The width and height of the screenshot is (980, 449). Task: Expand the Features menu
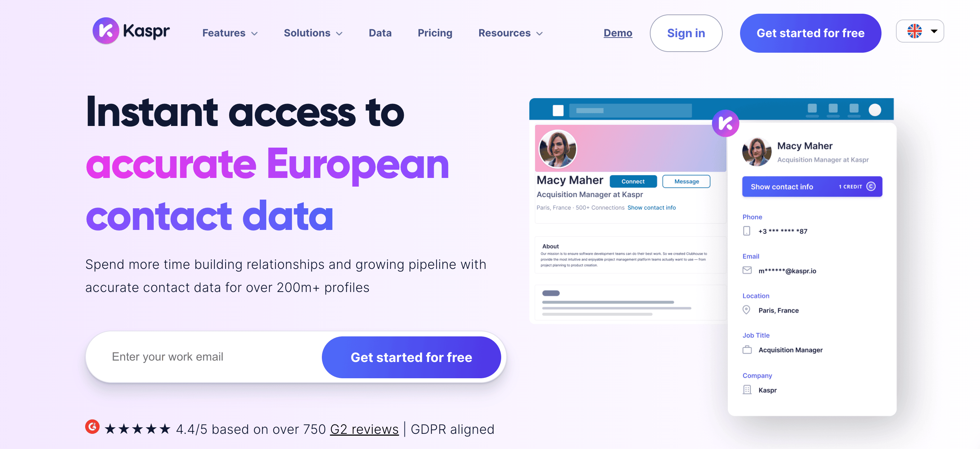click(230, 33)
